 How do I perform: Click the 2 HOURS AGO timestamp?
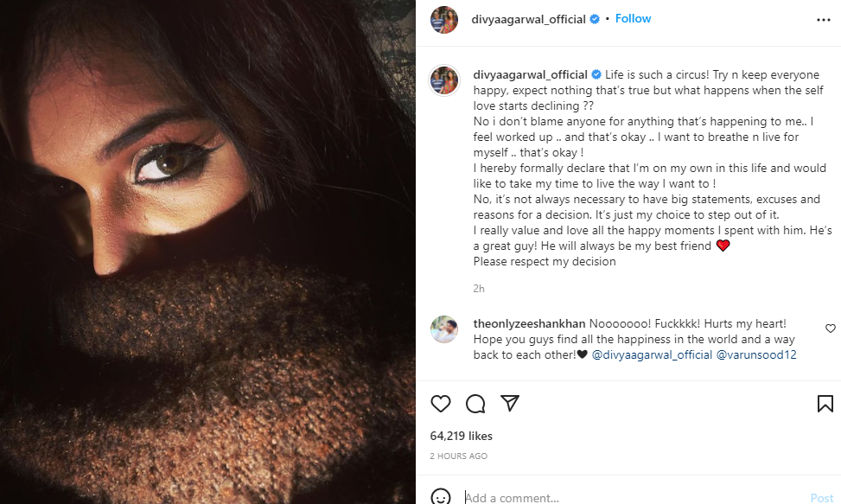pyautogui.click(x=459, y=456)
